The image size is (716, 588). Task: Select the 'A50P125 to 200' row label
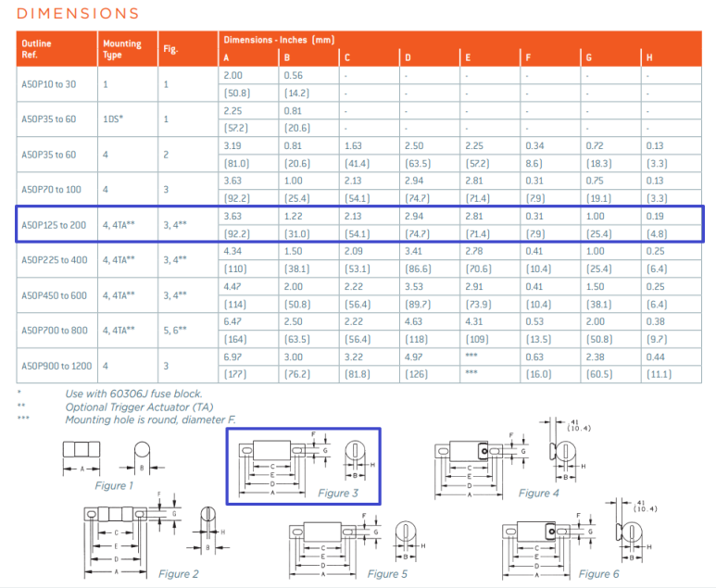tap(54, 225)
